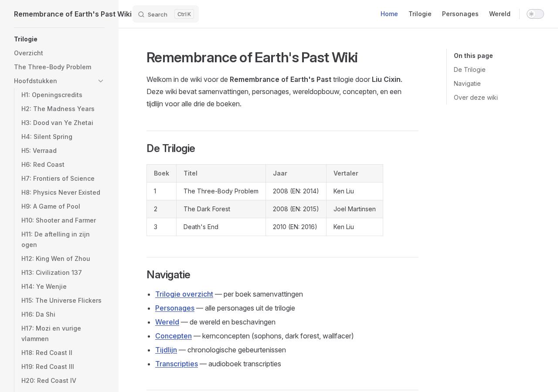
Task: Open chapter H3: Dood van Ye Zhetai
Action: 57,123
